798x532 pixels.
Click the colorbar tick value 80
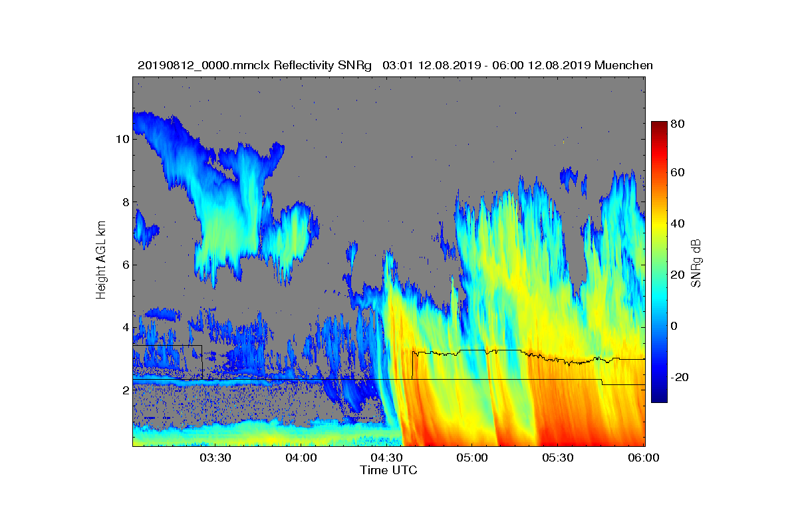[x=678, y=124]
